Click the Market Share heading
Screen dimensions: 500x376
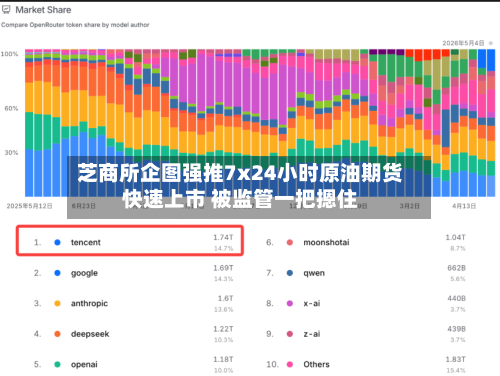43,10
